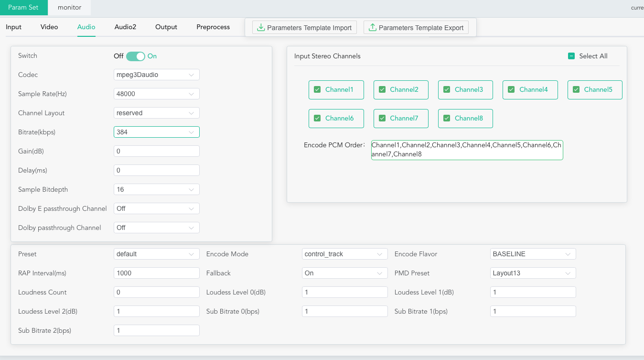Toggle the Select All checkbox
The height and width of the screenshot is (360, 644).
[571, 56]
